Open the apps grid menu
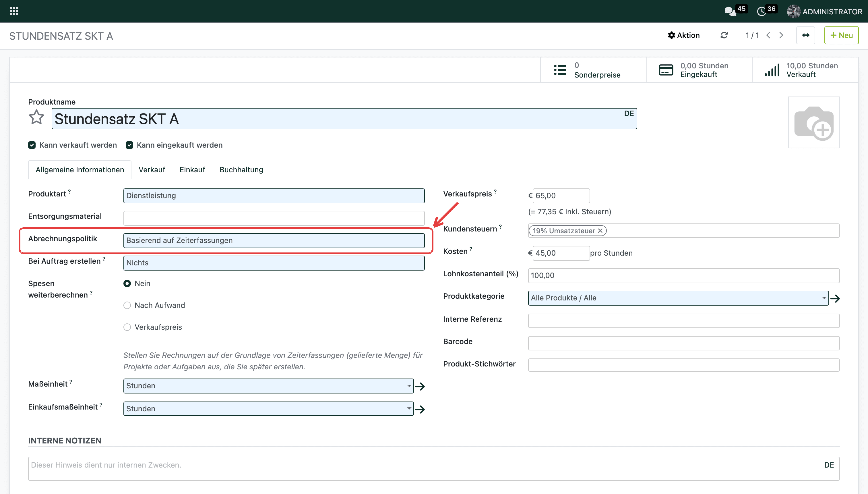Image resolution: width=868 pixels, height=494 pixels. pos(14,11)
